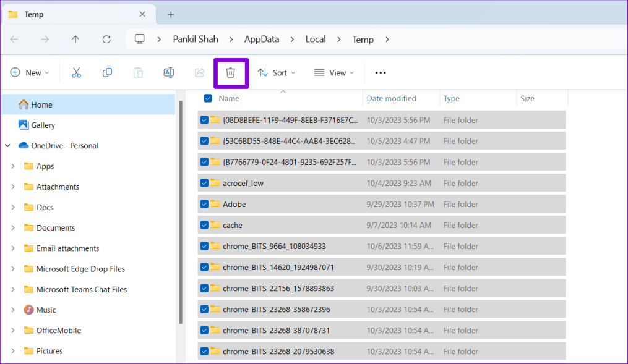This screenshot has width=628, height=364.
Task: Open the See more toolbar menu
Action: (380, 72)
